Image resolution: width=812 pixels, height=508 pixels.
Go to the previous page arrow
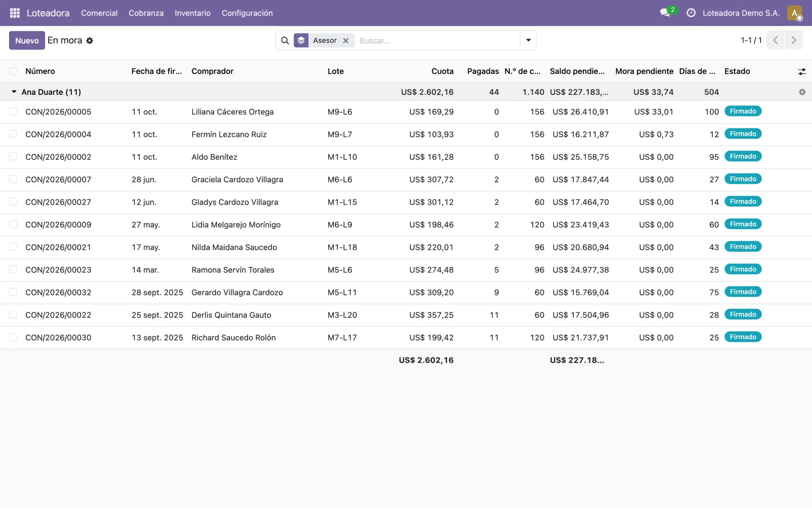pyautogui.click(x=775, y=40)
